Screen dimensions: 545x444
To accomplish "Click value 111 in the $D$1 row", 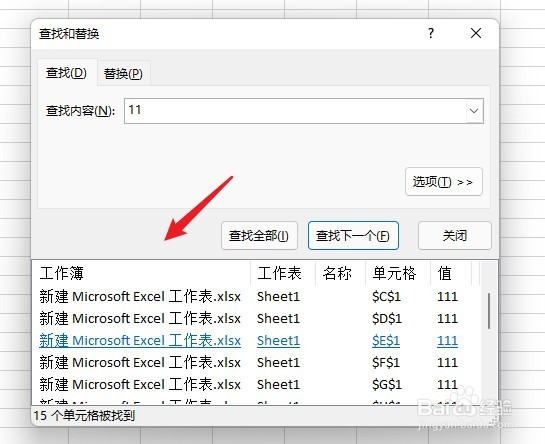I will [447, 318].
